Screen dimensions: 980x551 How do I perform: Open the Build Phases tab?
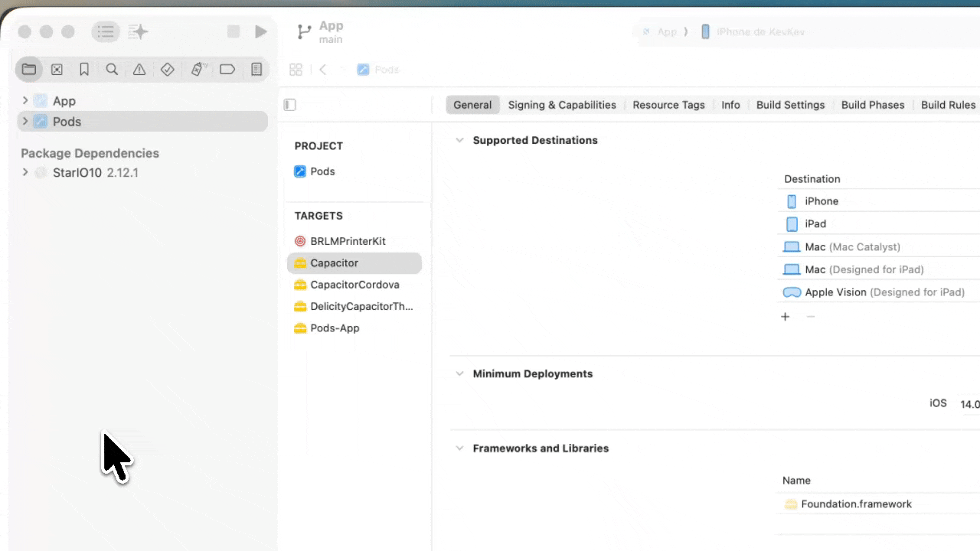pyautogui.click(x=873, y=105)
